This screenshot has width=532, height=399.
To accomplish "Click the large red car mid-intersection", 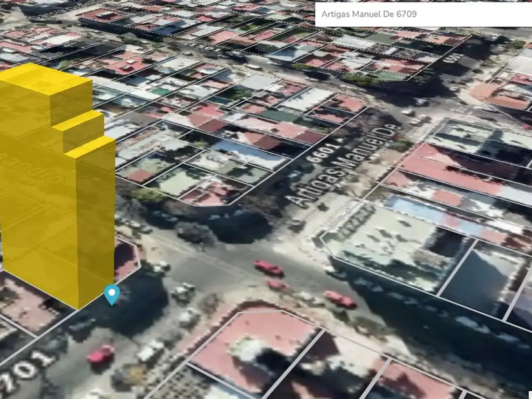I will pos(269,268).
